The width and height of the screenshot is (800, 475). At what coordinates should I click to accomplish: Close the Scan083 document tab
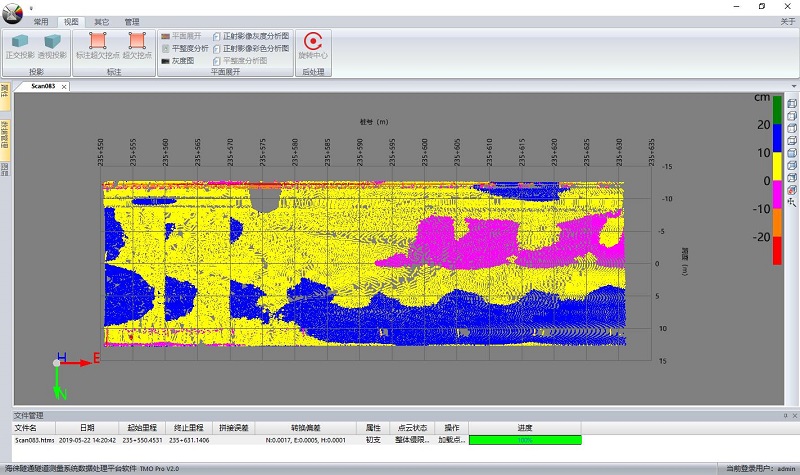[65, 87]
